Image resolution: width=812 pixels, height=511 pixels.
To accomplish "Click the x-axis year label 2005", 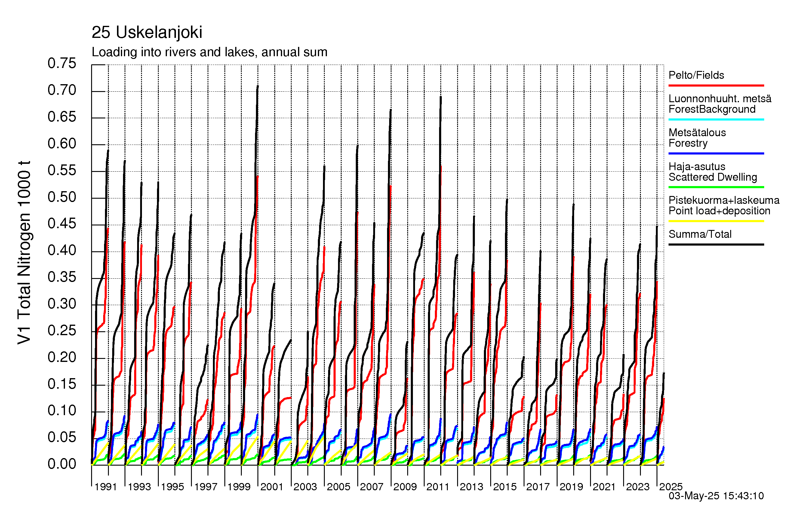I will [x=339, y=487].
